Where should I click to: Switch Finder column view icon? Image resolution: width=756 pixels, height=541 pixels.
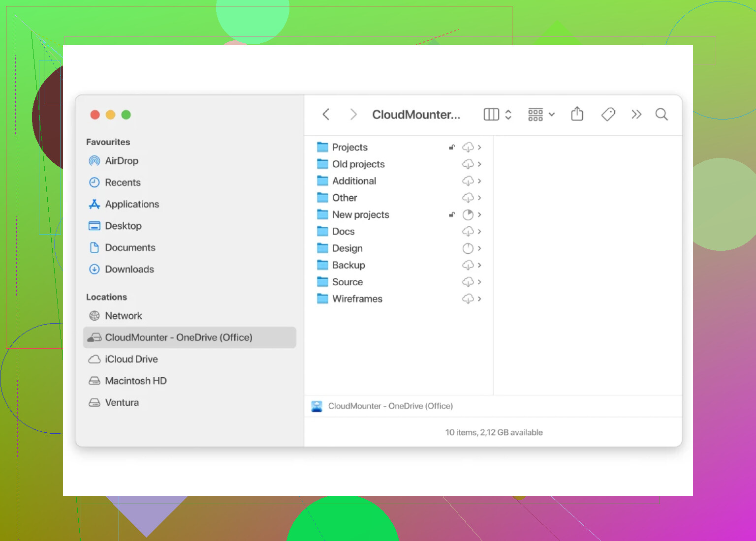(x=491, y=115)
